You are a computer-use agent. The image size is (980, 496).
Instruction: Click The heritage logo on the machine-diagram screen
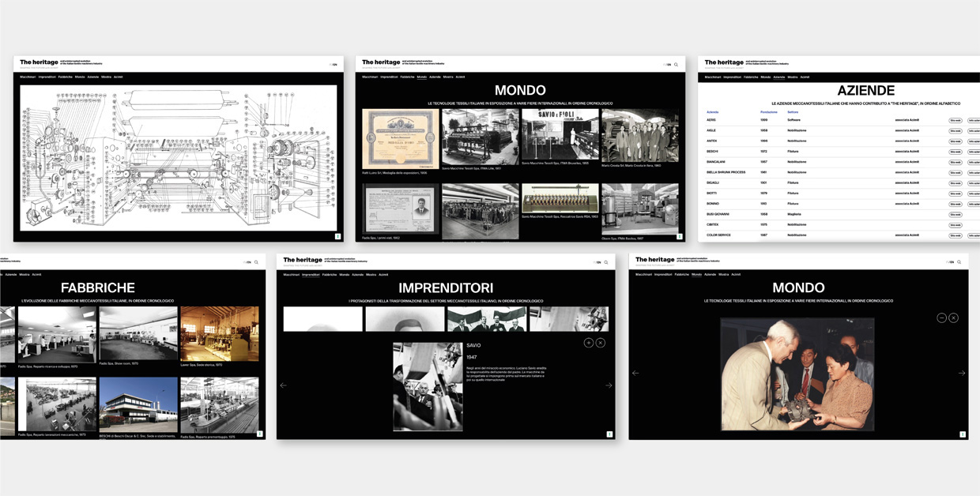pyautogui.click(x=39, y=62)
